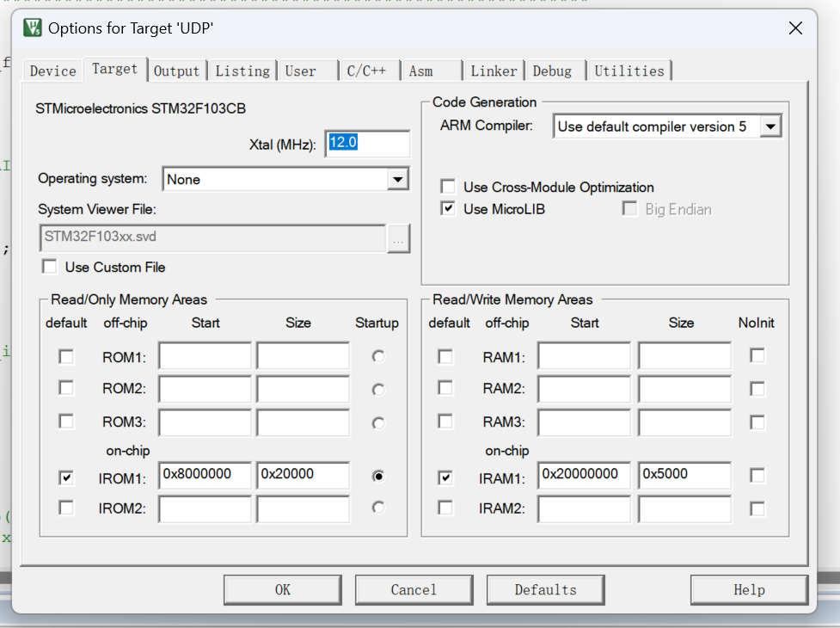Tick the ROM1 default checkbox

click(x=66, y=357)
